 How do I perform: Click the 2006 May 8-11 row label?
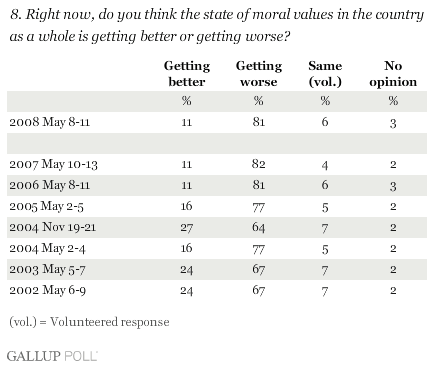click(50, 185)
